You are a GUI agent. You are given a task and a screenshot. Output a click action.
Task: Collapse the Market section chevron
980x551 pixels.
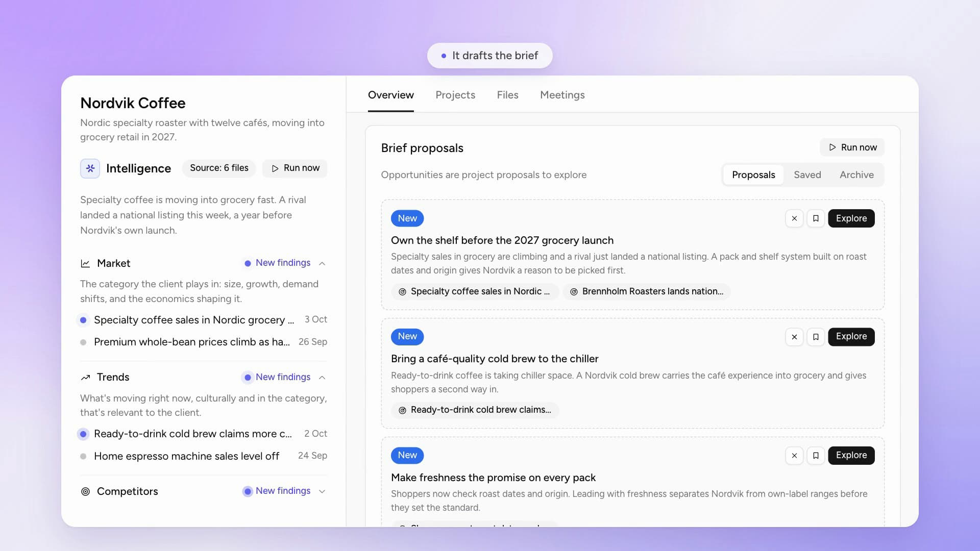coord(322,263)
